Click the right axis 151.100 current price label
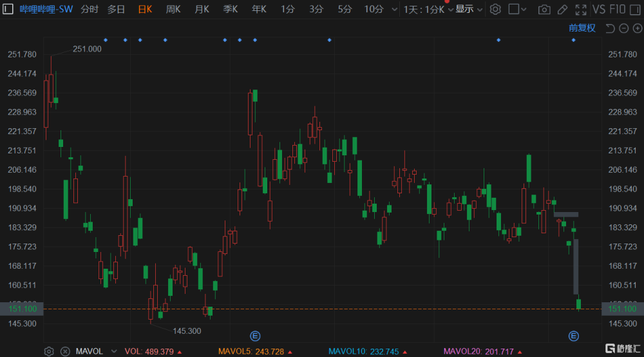644x357 pixels. 623,309
